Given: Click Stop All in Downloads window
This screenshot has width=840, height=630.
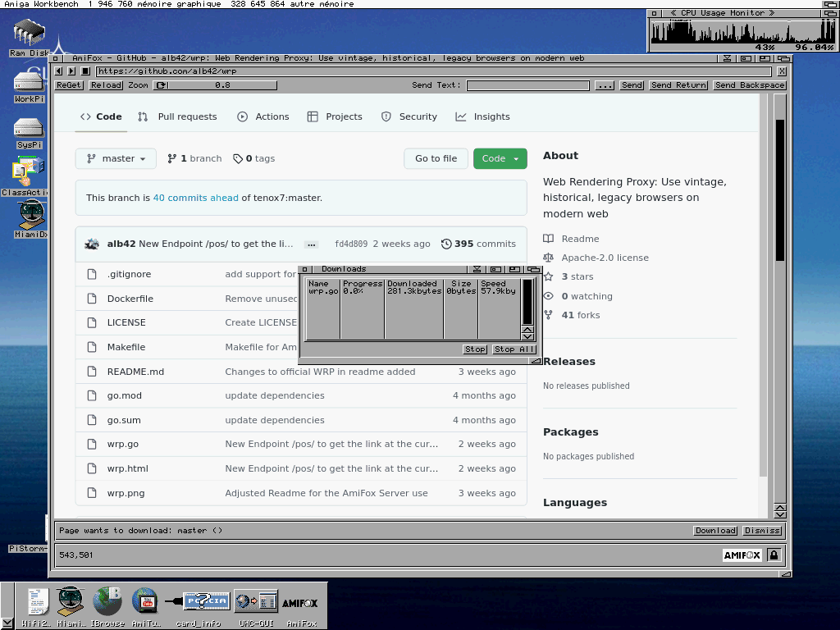Looking at the screenshot, I should click(x=514, y=349).
